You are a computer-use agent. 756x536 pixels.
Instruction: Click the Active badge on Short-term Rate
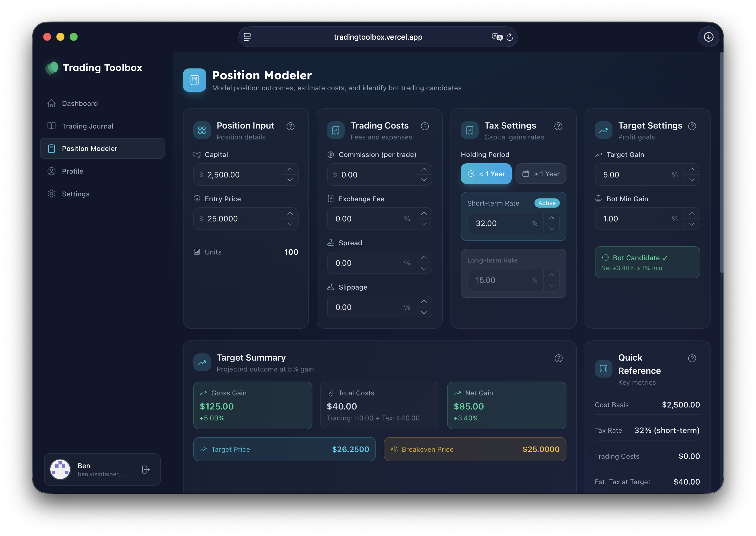click(x=547, y=203)
